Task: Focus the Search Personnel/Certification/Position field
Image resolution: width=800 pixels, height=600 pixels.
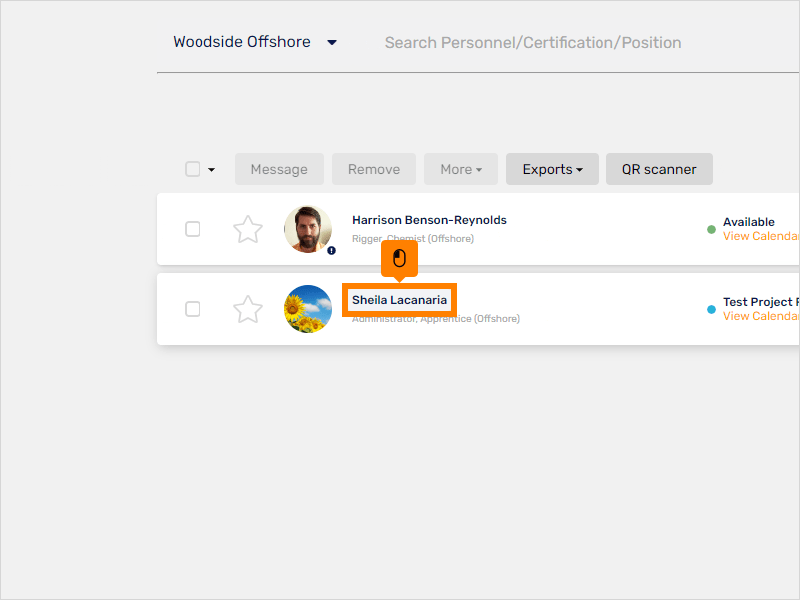Action: (x=533, y=43)
